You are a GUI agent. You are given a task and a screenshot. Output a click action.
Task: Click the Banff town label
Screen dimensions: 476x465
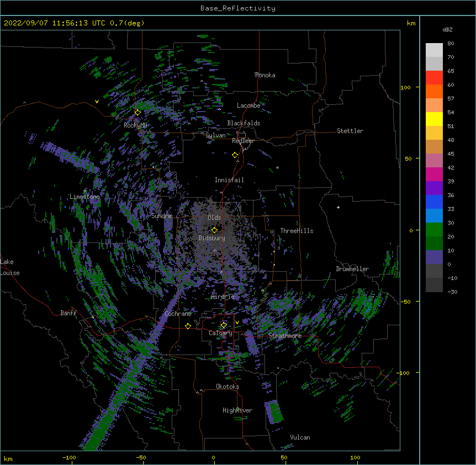[68, 313]
